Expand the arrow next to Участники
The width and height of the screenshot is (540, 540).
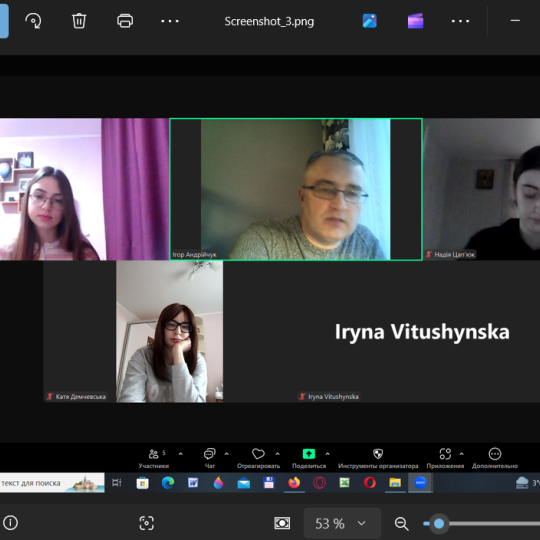coord(180,454)
